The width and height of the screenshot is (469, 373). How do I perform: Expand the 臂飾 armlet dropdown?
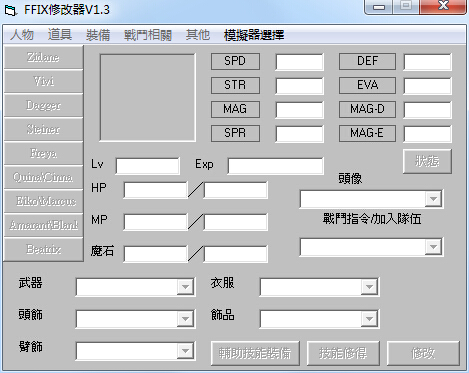[185, 351]
